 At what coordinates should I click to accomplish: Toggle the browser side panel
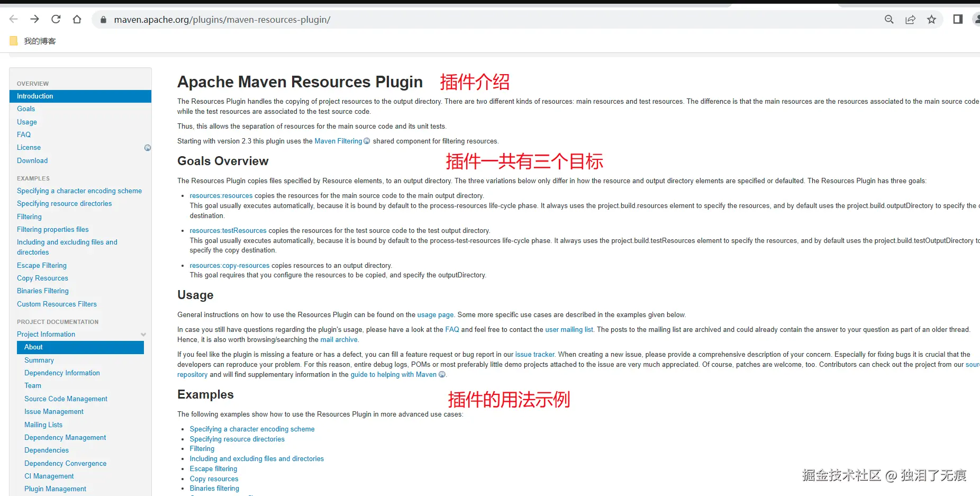(x=958, y=20)
